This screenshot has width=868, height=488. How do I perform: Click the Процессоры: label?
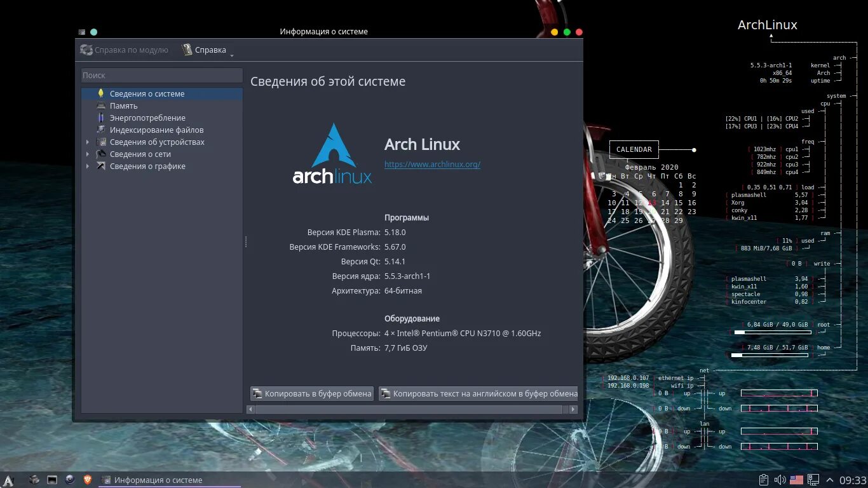(x=356, y=333)
